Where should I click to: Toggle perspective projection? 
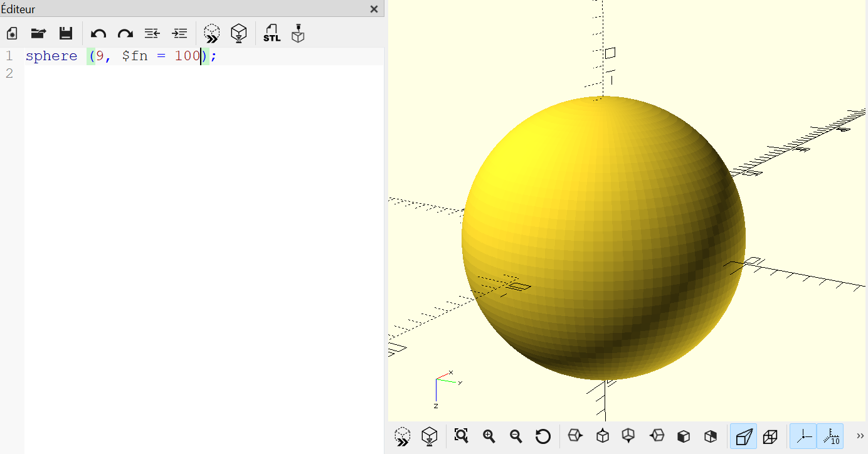[x=743, y=436]
